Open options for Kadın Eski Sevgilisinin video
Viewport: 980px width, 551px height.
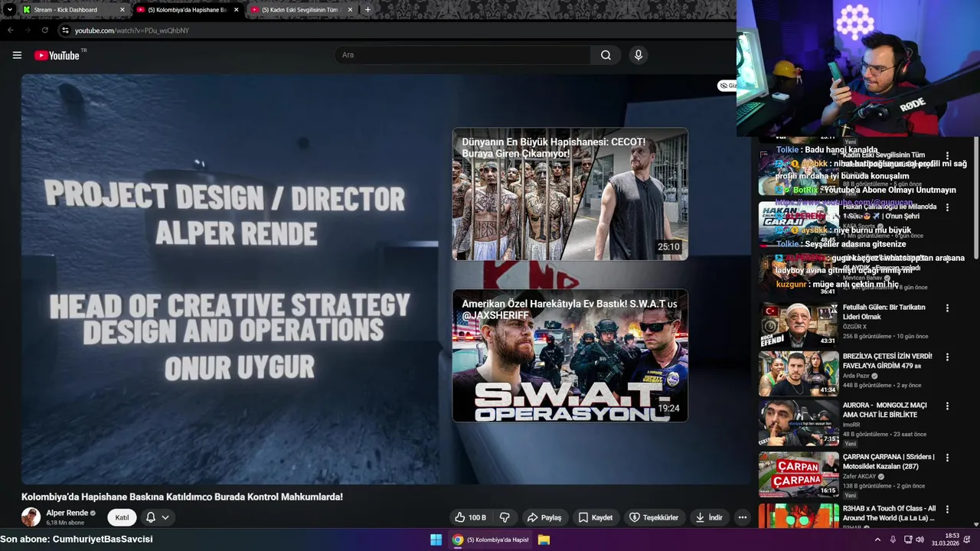click(x=947, y=155)
